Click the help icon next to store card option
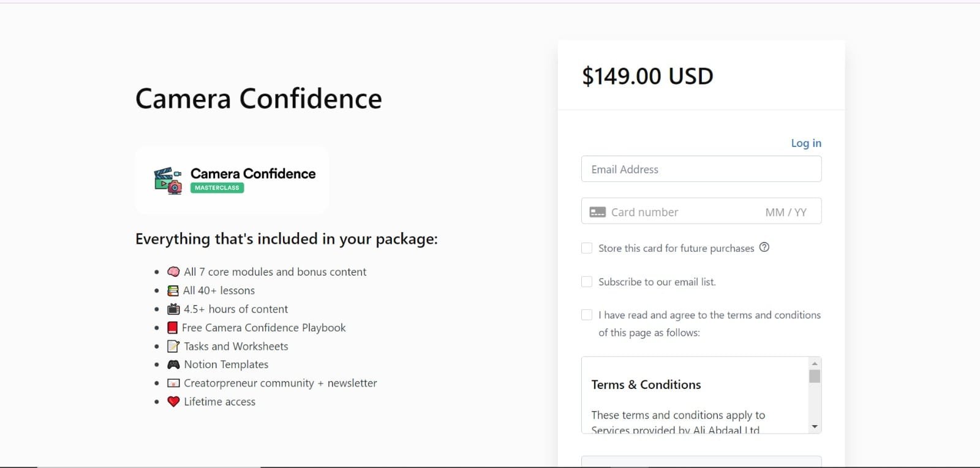Image resolution: width=980 pixels, height=468 pixels. pos(764,247)
